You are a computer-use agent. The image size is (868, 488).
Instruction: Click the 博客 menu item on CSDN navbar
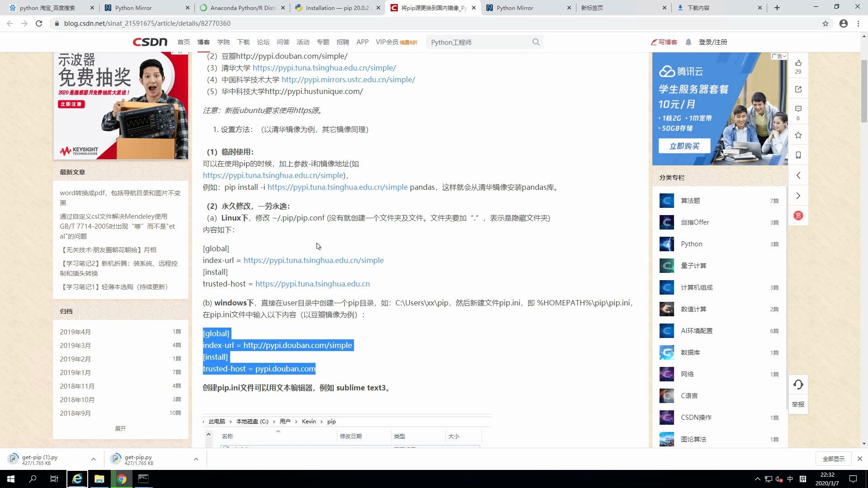203,42
